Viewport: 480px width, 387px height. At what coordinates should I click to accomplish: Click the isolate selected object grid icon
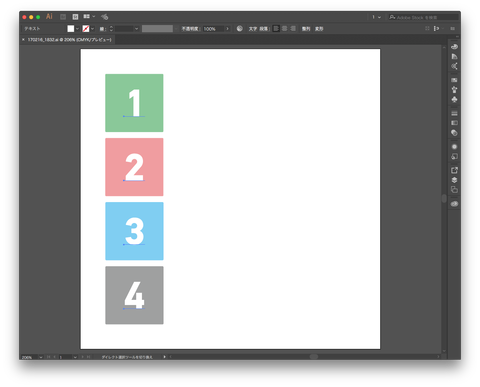[x=427, y=29]
